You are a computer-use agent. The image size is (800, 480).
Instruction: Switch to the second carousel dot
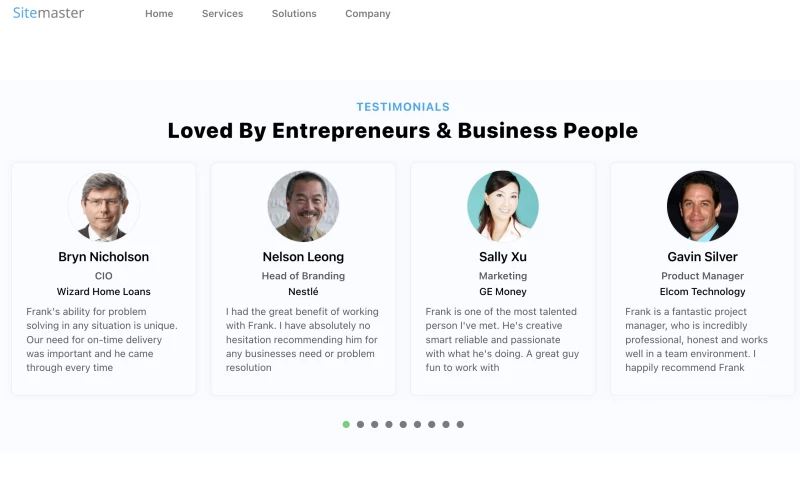(x=360, y=425)
